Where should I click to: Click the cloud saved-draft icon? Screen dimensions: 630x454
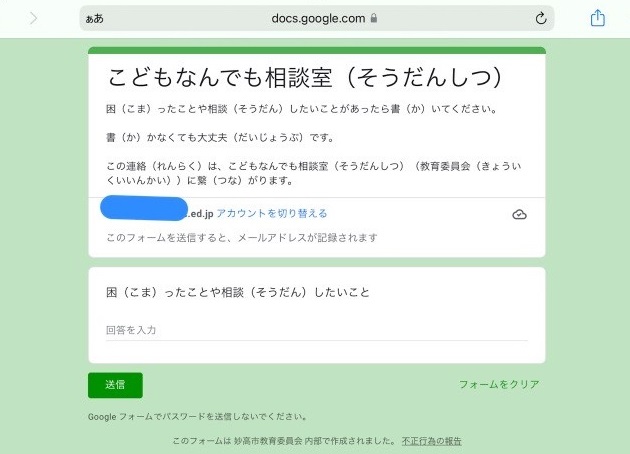[x=520, y=215]
